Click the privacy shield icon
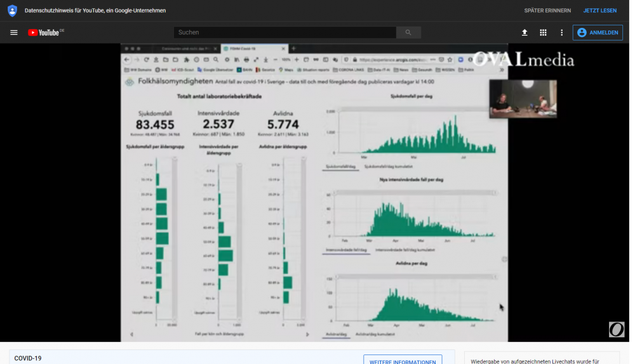Viewport: 635px width, 364px height. (12, 11)
